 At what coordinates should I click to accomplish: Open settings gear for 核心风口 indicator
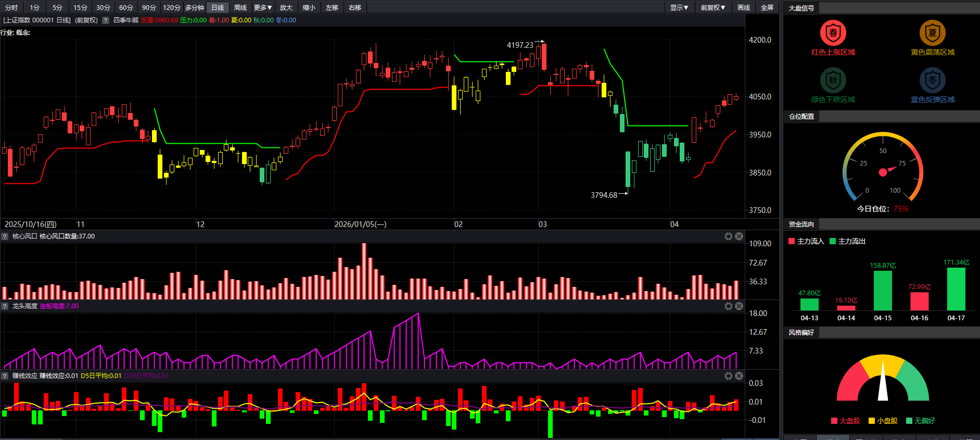point(729,236)
